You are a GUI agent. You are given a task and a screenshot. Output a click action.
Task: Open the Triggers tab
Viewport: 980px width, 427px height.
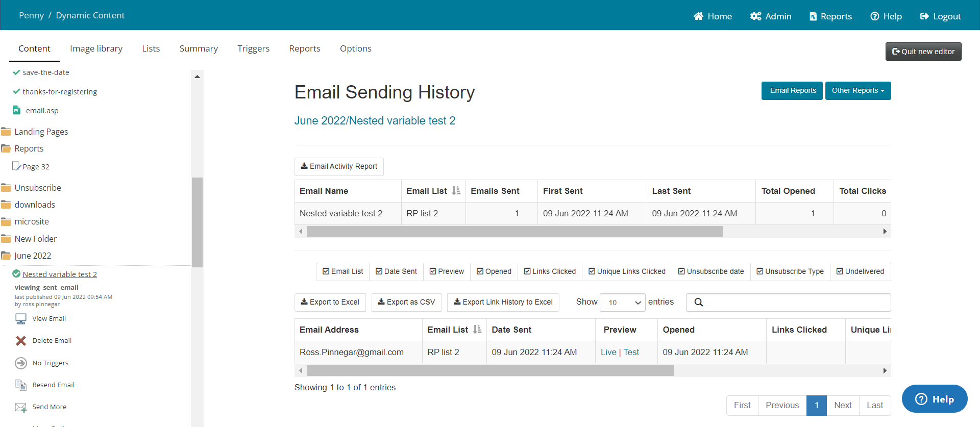253,48
